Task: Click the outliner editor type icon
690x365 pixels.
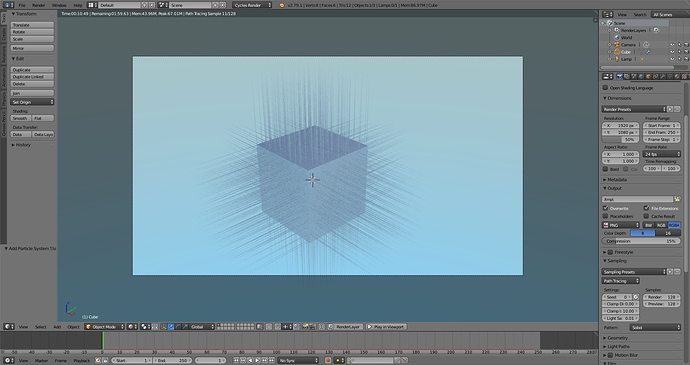Action: [607, 15]
